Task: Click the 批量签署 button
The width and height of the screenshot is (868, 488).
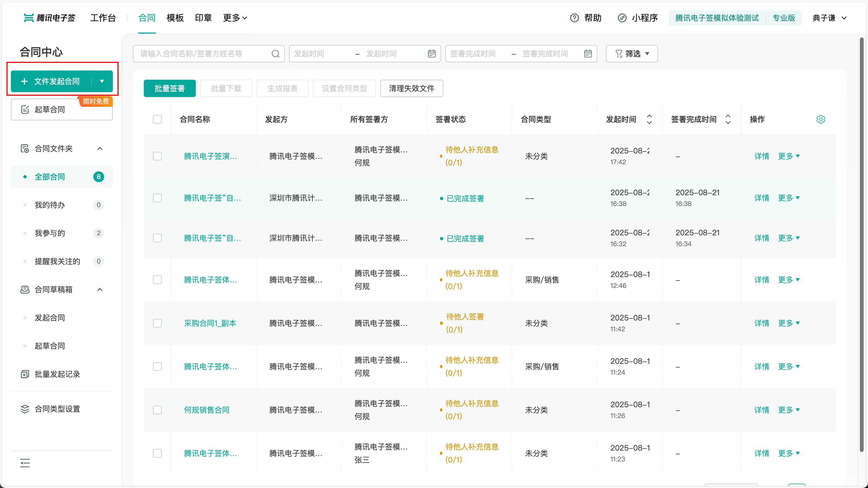Action: (170, 89)
